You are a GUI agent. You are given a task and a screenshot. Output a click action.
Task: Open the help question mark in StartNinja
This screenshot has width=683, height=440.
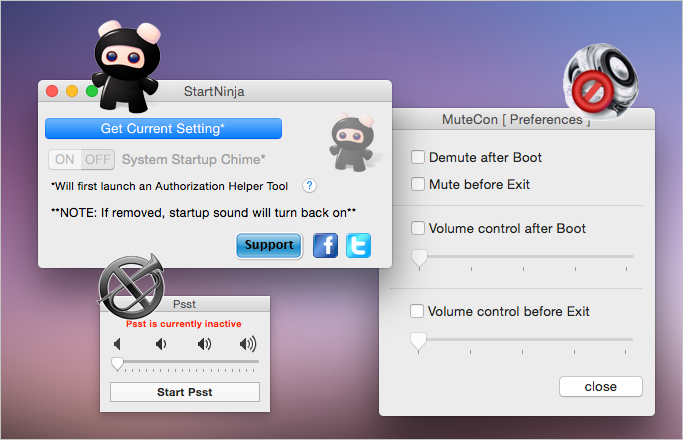point(309,186)
